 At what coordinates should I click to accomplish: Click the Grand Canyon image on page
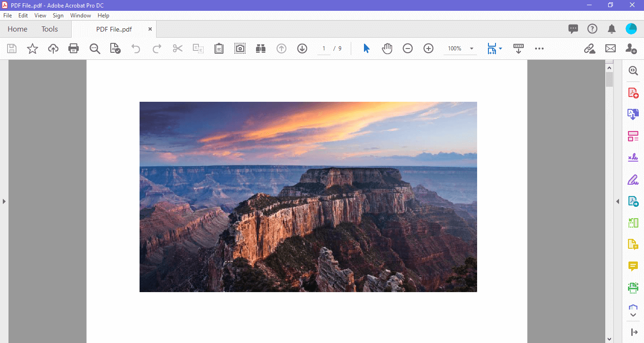[x=308, y=197]
